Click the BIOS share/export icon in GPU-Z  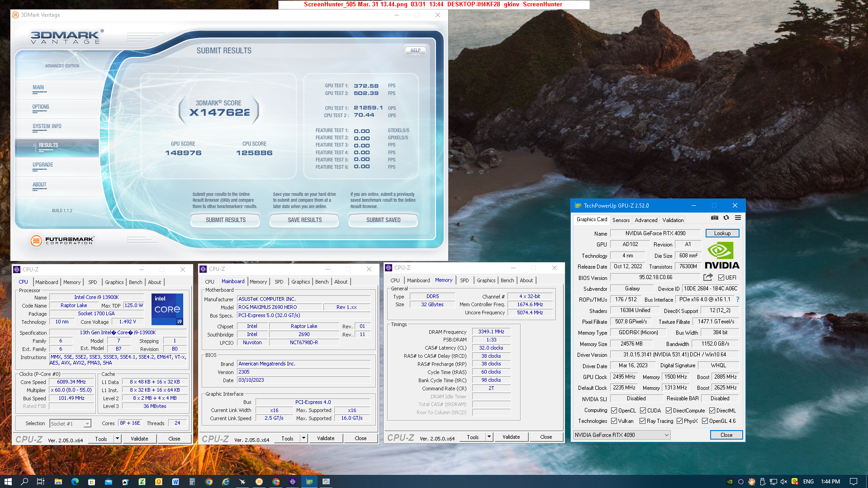(708, 277)
